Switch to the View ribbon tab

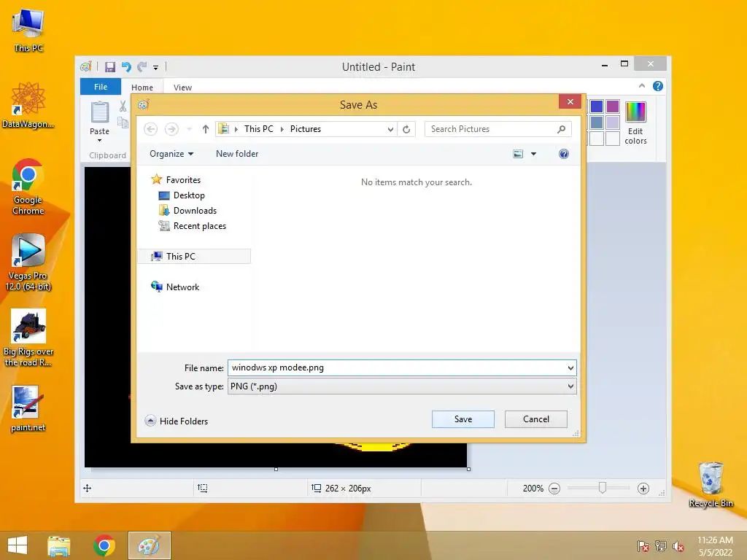pos(182,87)
